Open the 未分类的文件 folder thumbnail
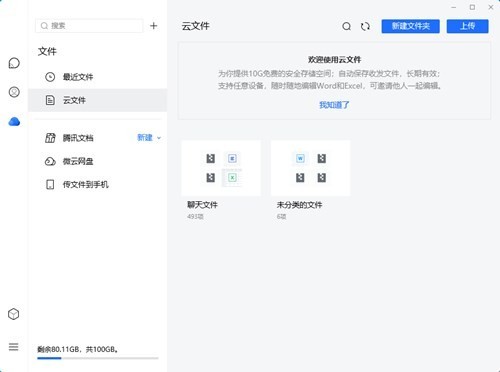This screenshot has width=500, height=372. 311,168
